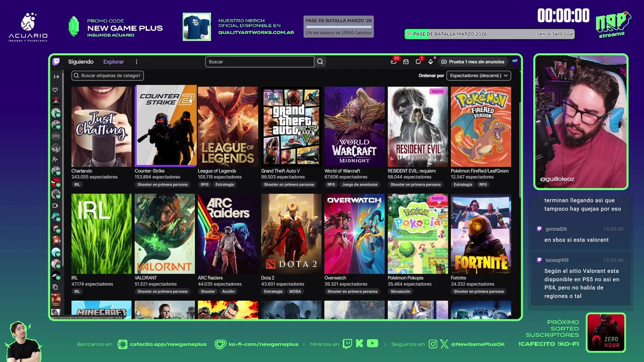Click IRL tag under Charlando

click(77, 185)
